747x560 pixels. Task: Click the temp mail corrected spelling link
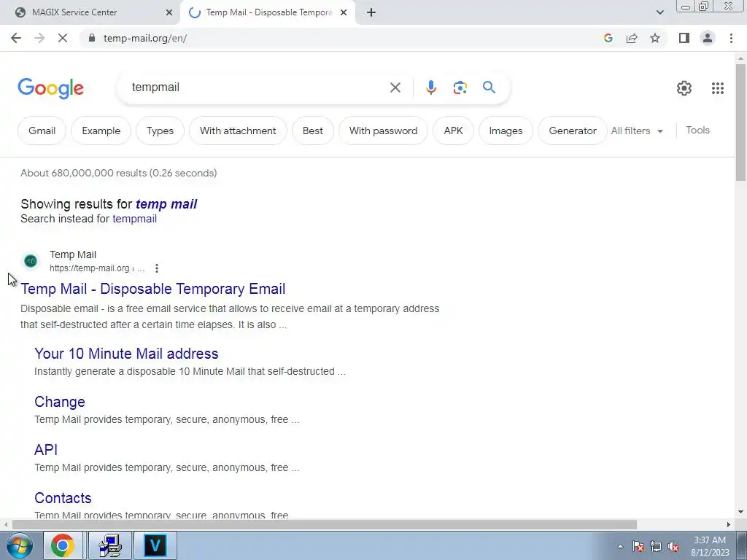pyautogui.click(x=166, y=204)
